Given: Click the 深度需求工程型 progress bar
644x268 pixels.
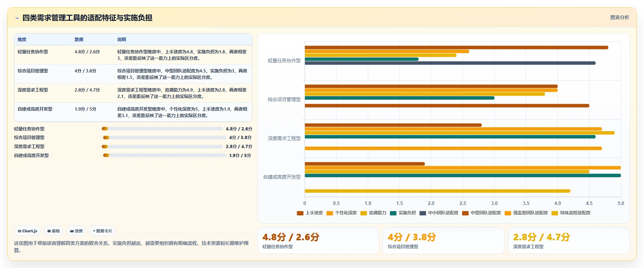Looking at the screenshot, I should coord(162,147).
